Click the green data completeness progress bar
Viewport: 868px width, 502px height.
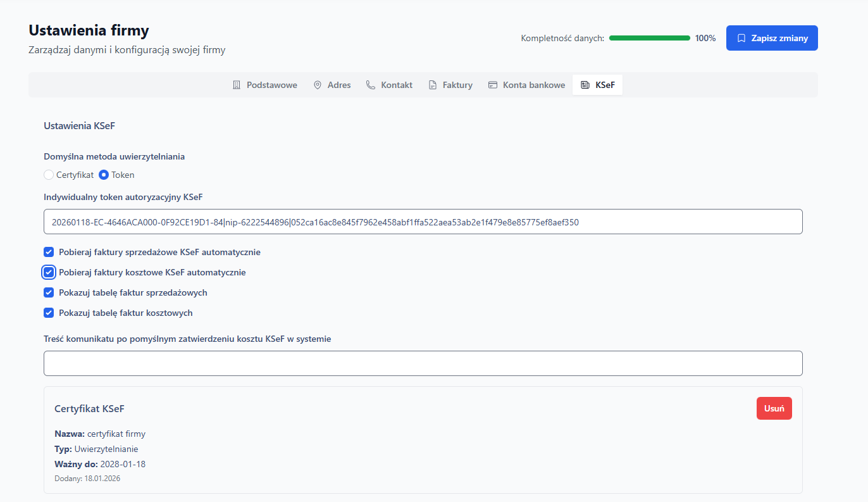click(x=649, y=38)
